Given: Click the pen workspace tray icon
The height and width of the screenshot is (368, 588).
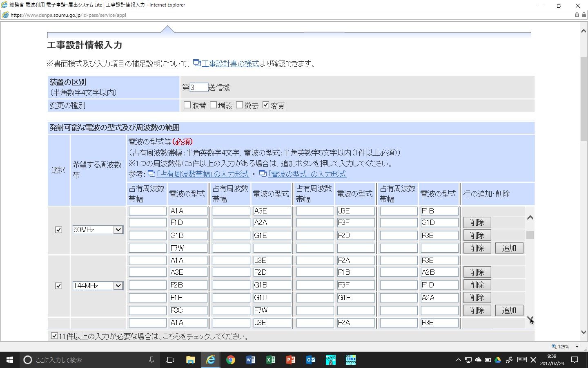Looking at the screenshot, I should click(x=509, y=360).
